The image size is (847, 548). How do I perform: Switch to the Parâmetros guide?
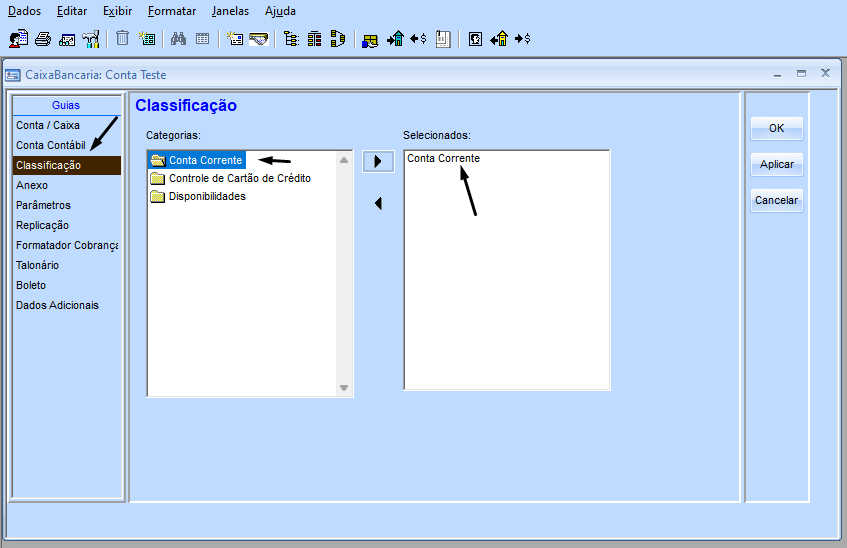[43, 205]
